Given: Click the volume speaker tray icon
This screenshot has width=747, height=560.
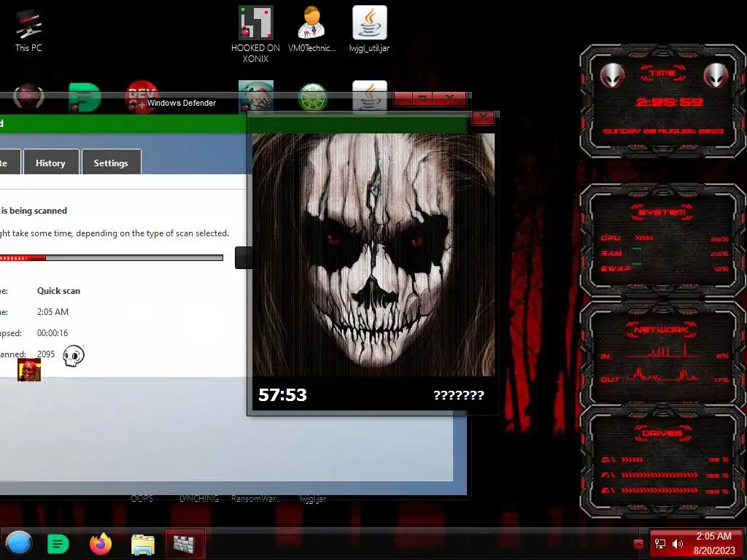Looking at the screenshot, I should click(678, 544).
